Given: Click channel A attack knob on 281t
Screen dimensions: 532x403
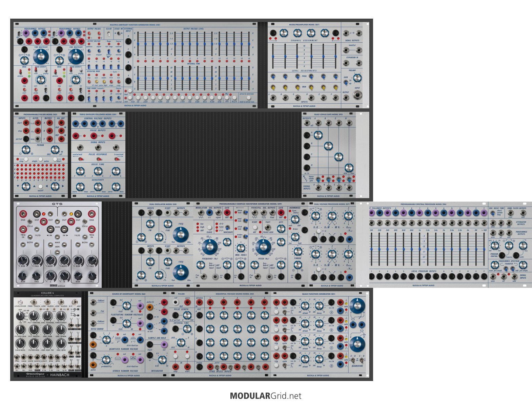Looking at the screenshot, I should point(305,305).
